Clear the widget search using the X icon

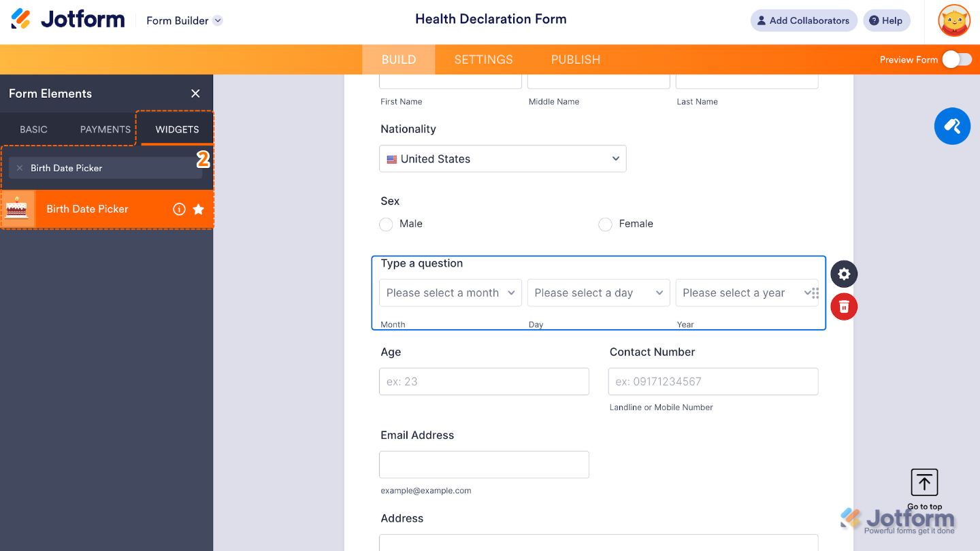(x=20, y=167)
